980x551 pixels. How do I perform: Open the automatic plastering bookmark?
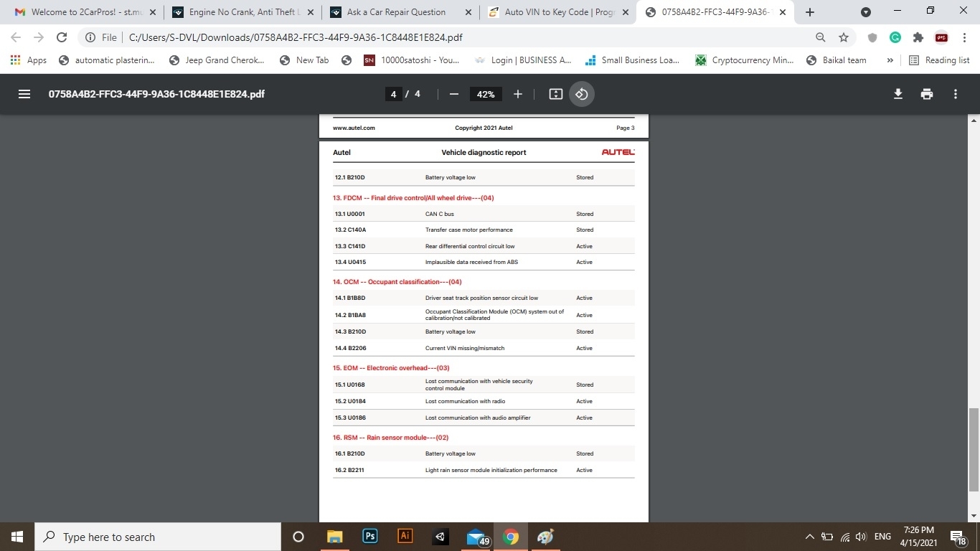(x=106, y=60)
